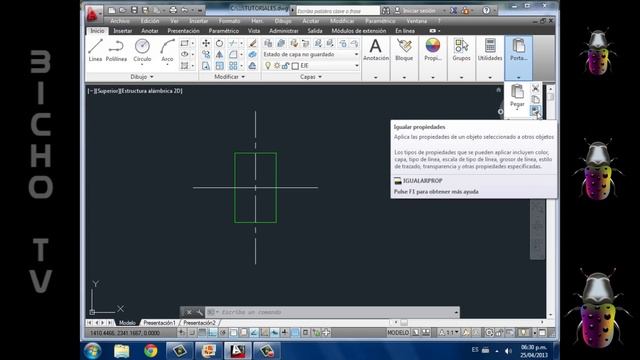Activate the Mirror tool in the Modificar panel
Viewport: 640px width, 360px height.
(220, 54)
